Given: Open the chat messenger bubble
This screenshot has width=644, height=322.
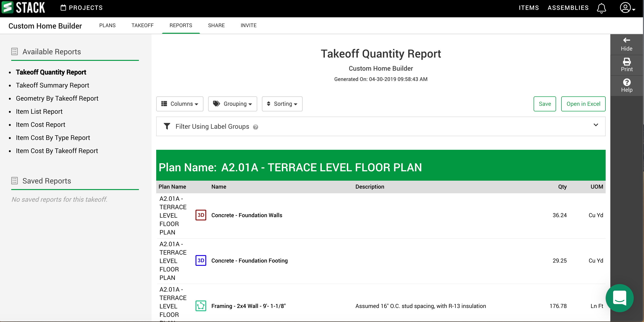Looking at the screenshot, I should (x=619, y=298).
